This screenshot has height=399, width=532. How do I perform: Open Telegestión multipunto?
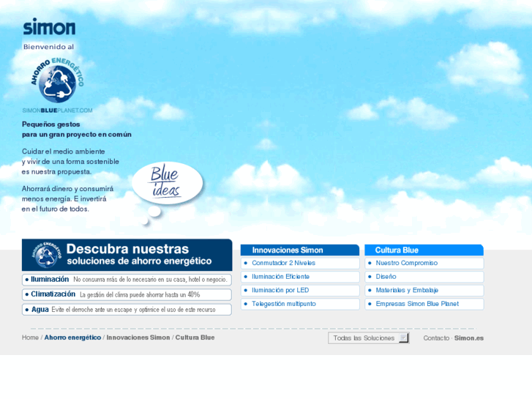300,304
